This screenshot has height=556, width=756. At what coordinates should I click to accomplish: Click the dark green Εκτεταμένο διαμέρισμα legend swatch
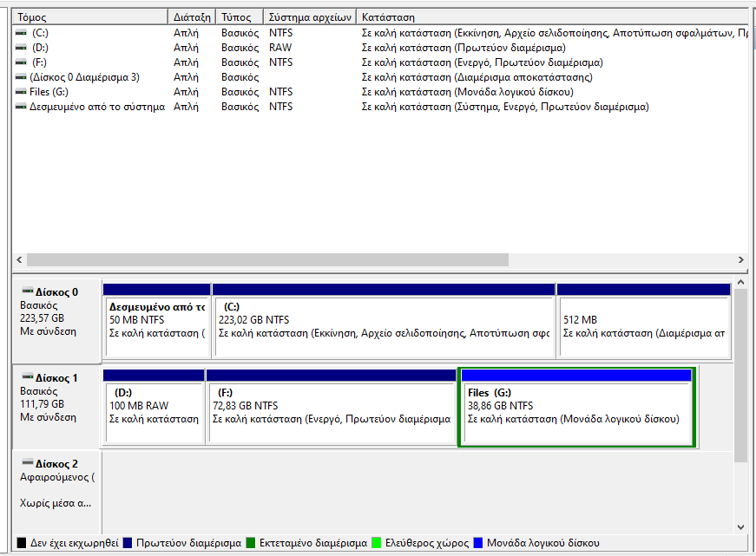coord(251,543)
